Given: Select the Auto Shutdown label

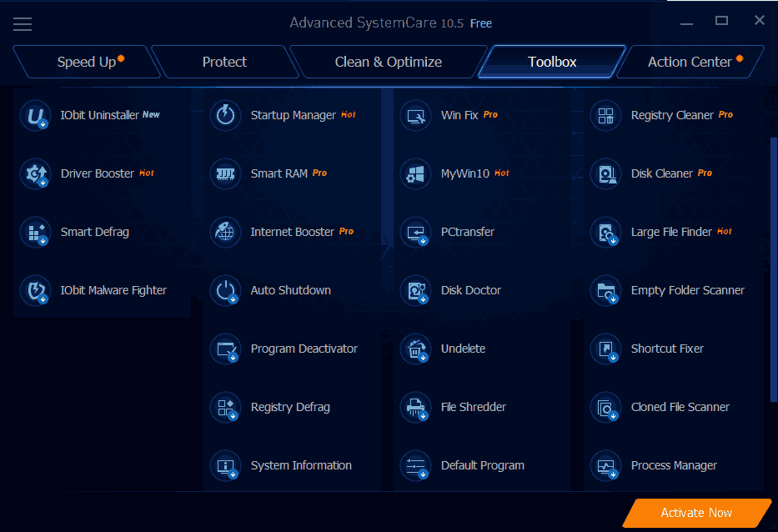Looking at the screenshot, I should click(291, 290).
